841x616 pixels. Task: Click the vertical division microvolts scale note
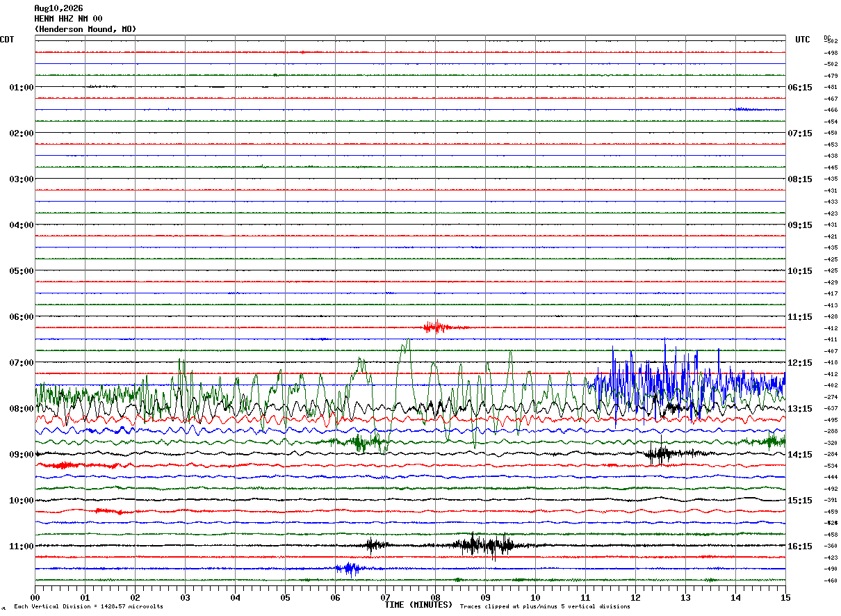pos(88,606)
